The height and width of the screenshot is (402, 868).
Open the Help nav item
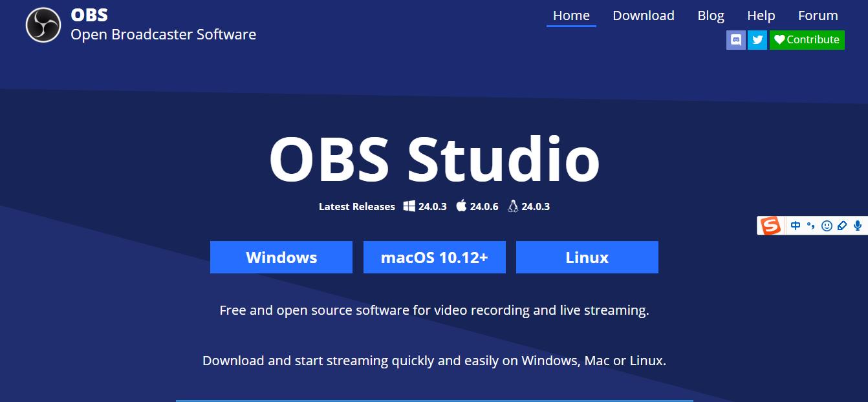pyautogui.click(x=761, y=16)
